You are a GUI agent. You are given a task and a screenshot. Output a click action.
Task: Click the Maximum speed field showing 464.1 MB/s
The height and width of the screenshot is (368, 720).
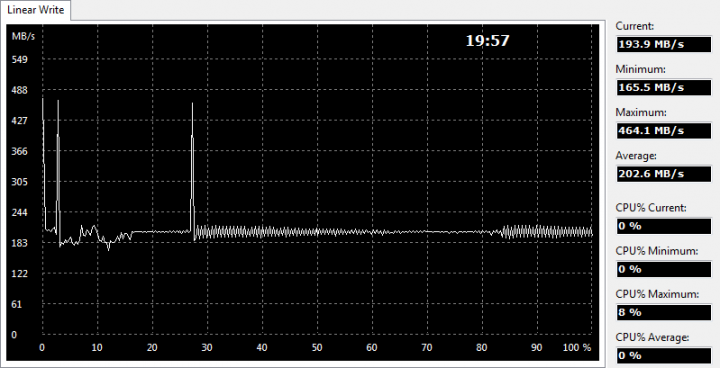click(x=664, y=130)
